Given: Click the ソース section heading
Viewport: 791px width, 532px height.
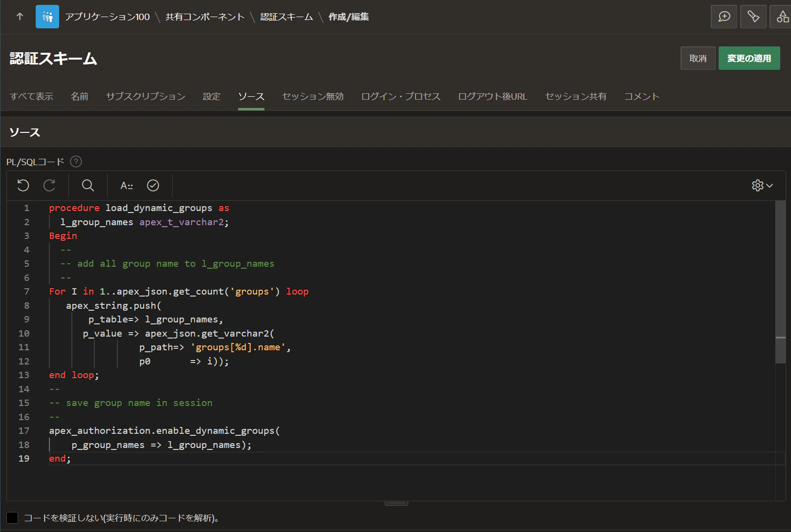Looking at the screenshot, I should [x=25, y=132].
